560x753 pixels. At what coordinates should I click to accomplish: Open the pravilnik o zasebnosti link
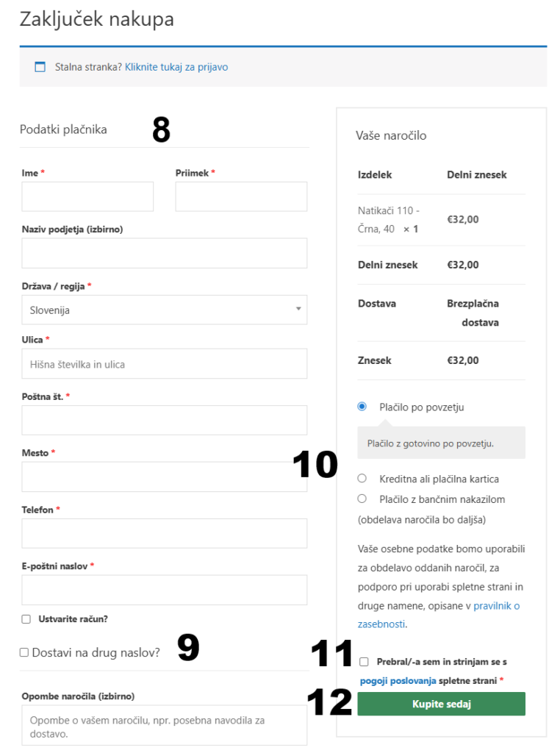496,606
